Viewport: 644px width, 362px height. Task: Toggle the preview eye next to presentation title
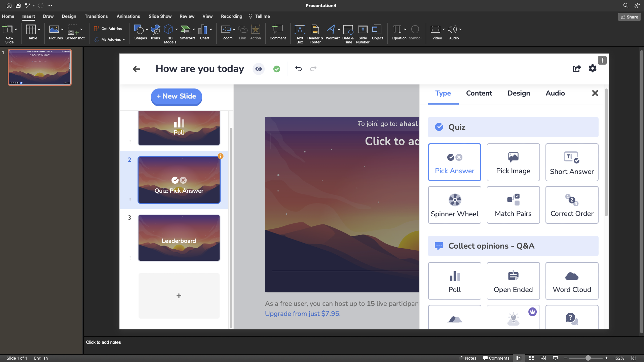[258, 69]
